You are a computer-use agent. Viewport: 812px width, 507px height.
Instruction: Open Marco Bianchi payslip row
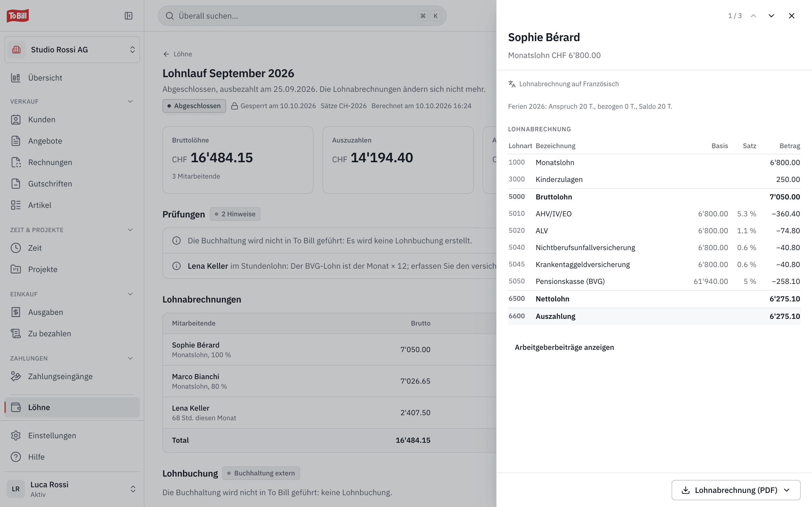point(330,381)
